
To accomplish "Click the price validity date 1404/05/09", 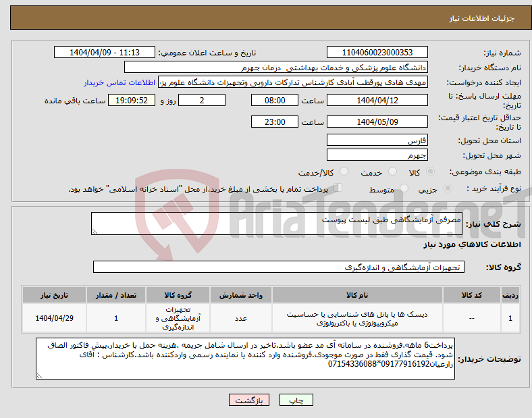I will [377, 122].
